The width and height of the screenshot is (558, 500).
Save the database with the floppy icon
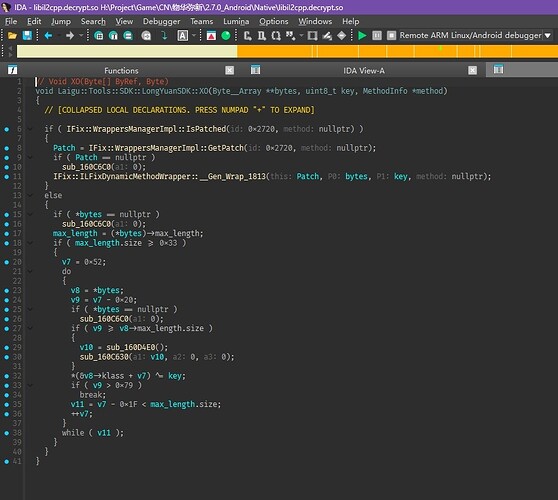click(27, 36)
